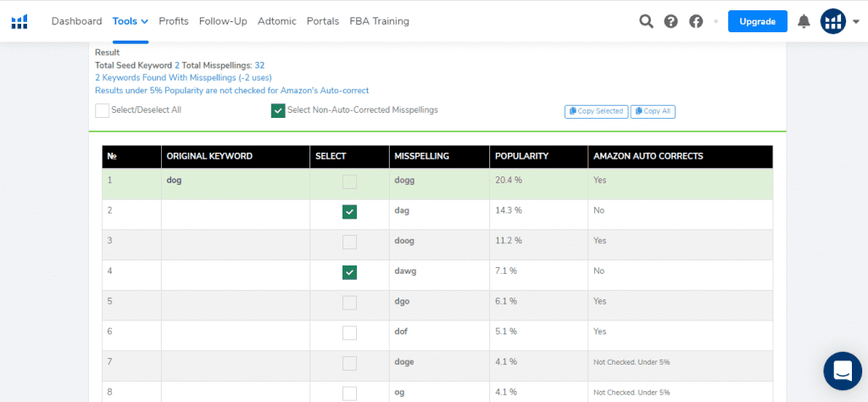Click Copy Selected button
This screenshot has width=868, height=402.
[597, 111]
